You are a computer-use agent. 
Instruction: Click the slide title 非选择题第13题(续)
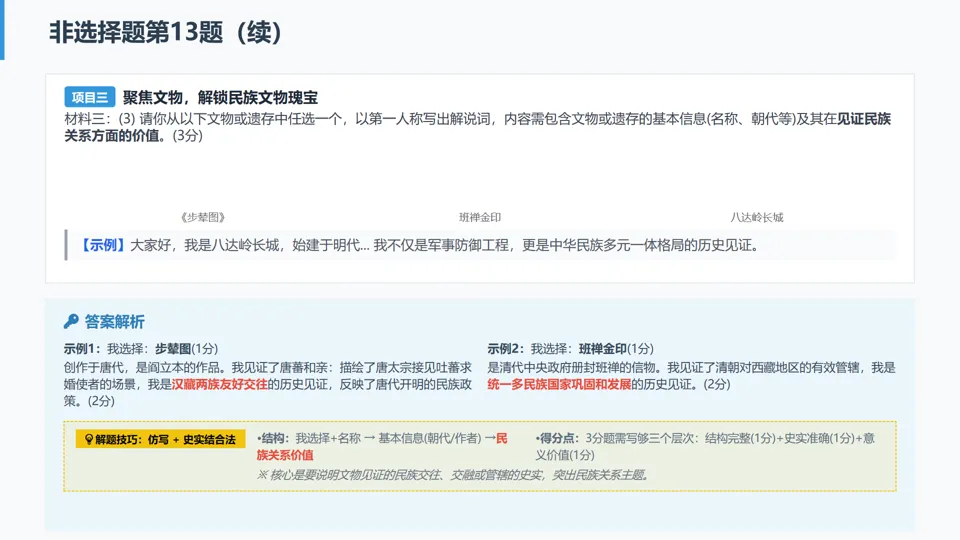click(x=165, y=32)
